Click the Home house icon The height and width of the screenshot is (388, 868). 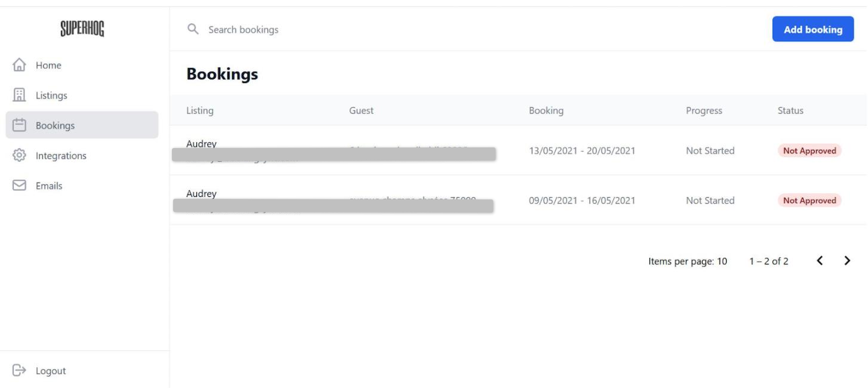(19, 65)
